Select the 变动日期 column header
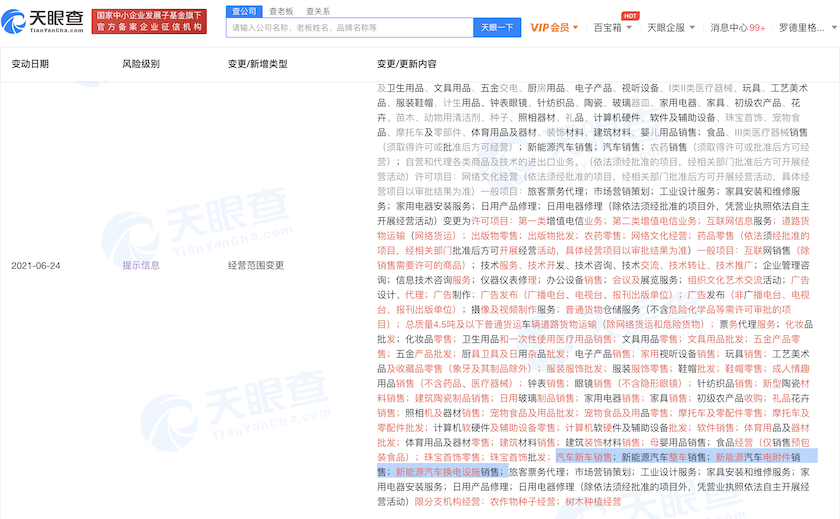 [x=30, y=64]
